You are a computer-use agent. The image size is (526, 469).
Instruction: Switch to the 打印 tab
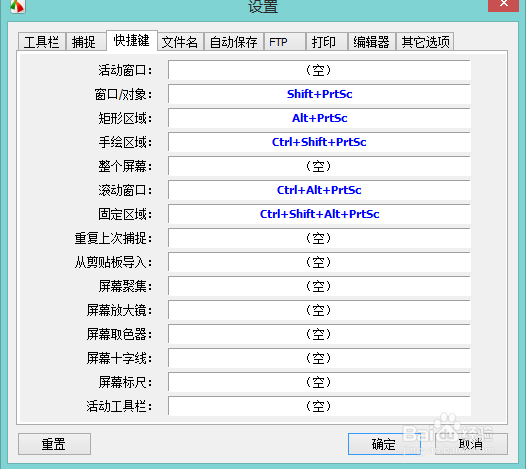pos(327,42)
